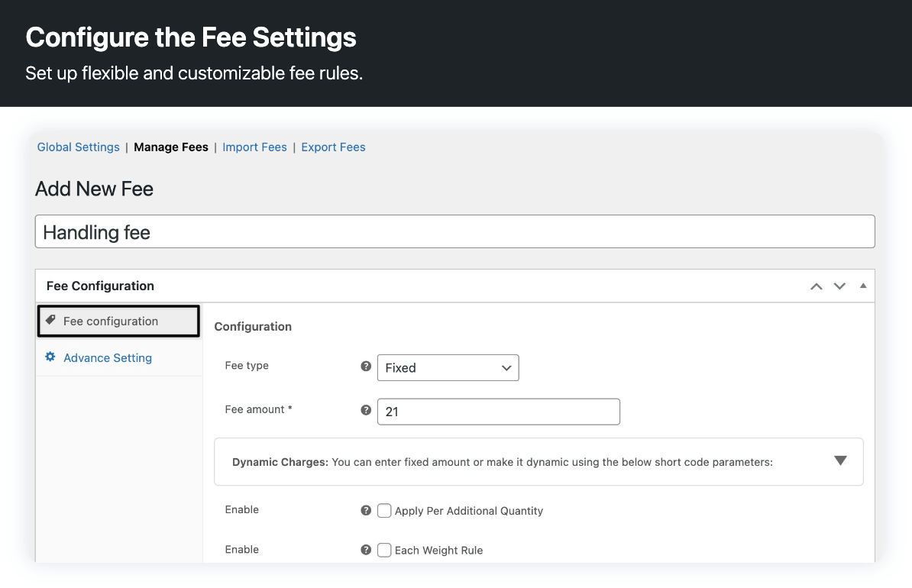Click the move-up chevron on Fee Configuration header

coord(816,286)
